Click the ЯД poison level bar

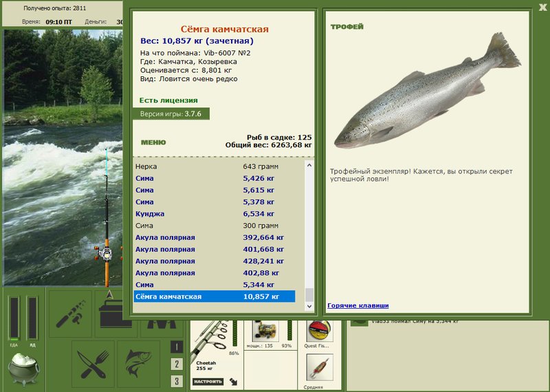click(32, 318)
